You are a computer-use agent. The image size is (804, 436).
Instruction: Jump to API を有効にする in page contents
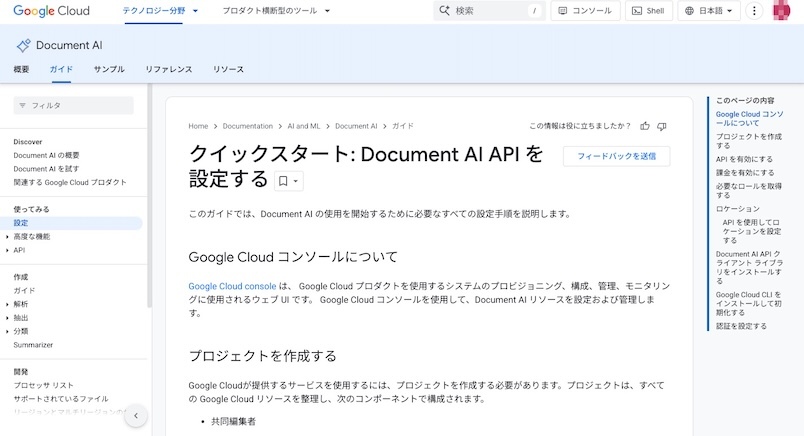pos(744,160)
